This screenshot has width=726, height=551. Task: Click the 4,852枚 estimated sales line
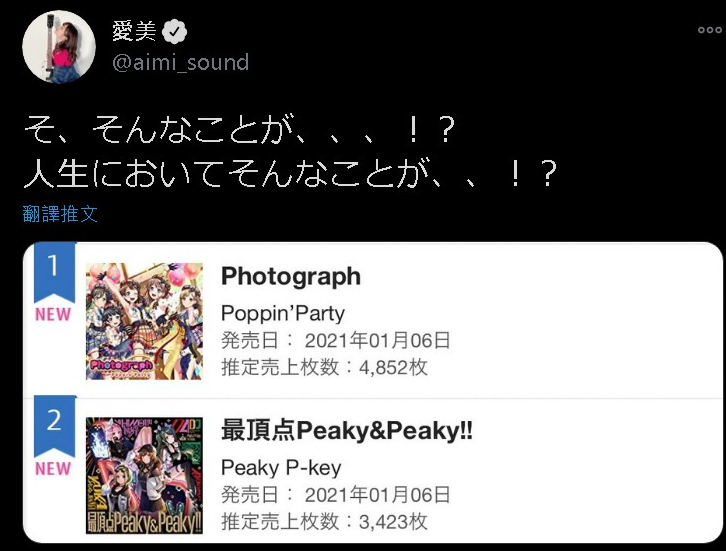click(324, 368)
